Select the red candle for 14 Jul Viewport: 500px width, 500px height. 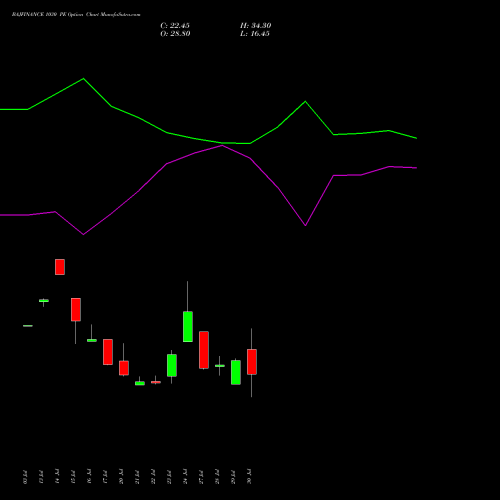pyautogui.click(x=60, y=267)
